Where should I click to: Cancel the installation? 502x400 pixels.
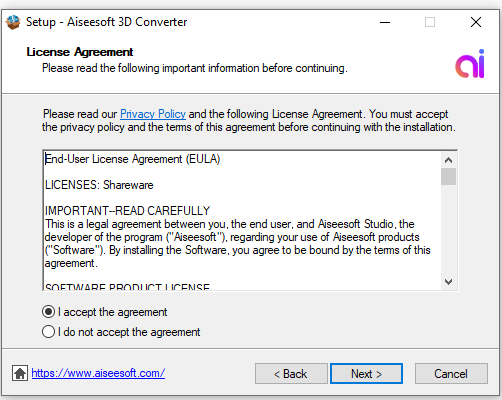[451, 374]
